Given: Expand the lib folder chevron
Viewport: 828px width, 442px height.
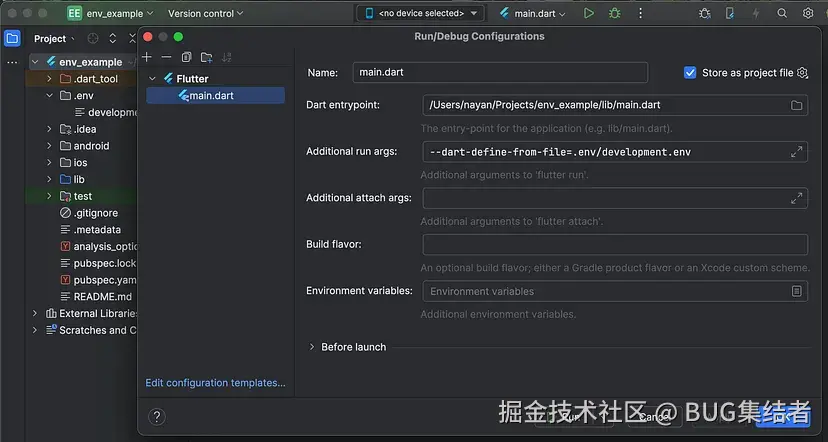Looking at the screenshot, I should 49,180.
